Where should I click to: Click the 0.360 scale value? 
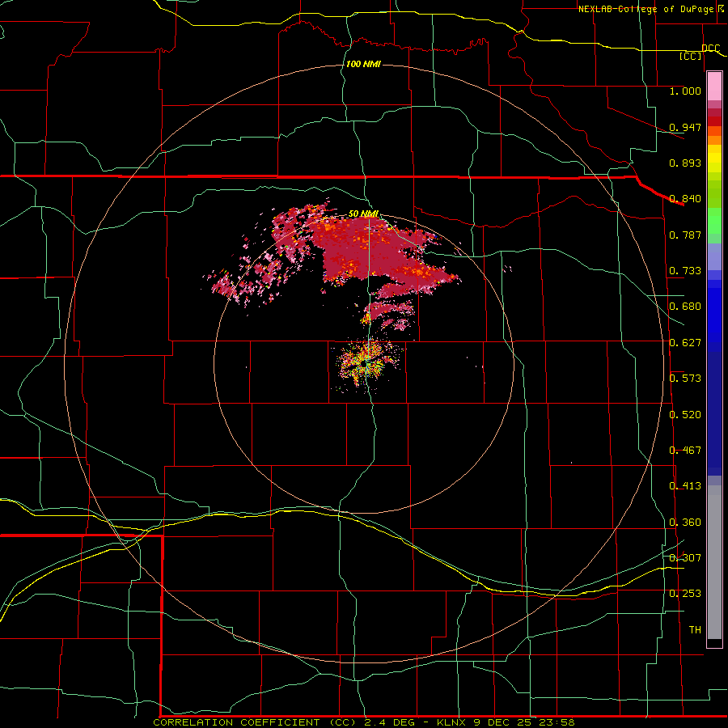pos(685,523)
